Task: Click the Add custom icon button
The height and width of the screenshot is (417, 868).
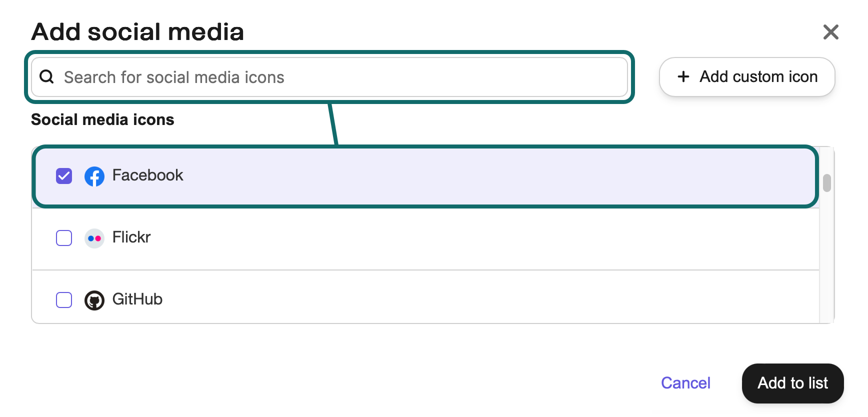Action: click(x=747, y=76)
